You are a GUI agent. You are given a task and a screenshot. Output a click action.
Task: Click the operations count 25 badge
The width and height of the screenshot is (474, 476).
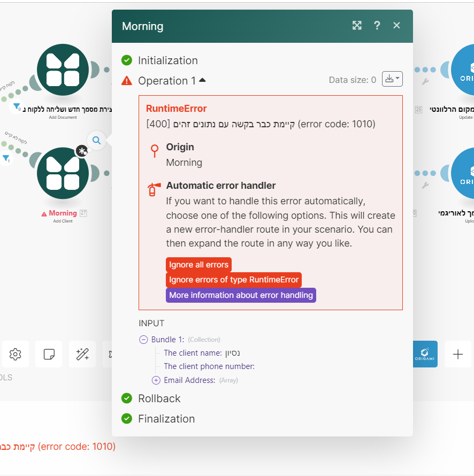418,109
